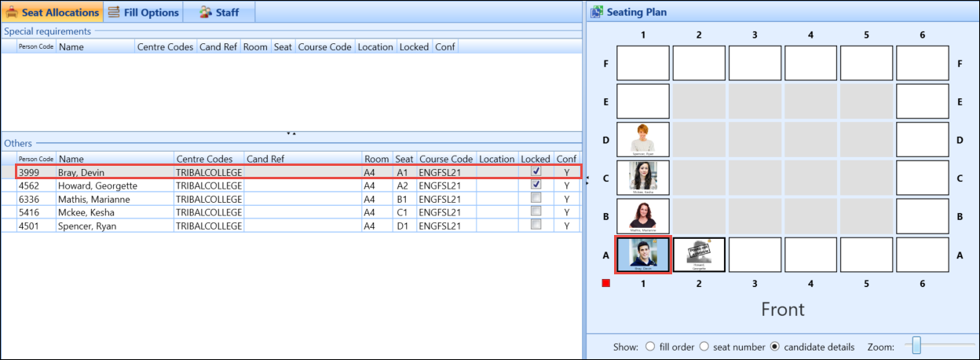Image resolution: width=980 pixels, height=360 pixels.
Task: Adjust the seating plan Zoom slider
Action: (x=916, y=346)
